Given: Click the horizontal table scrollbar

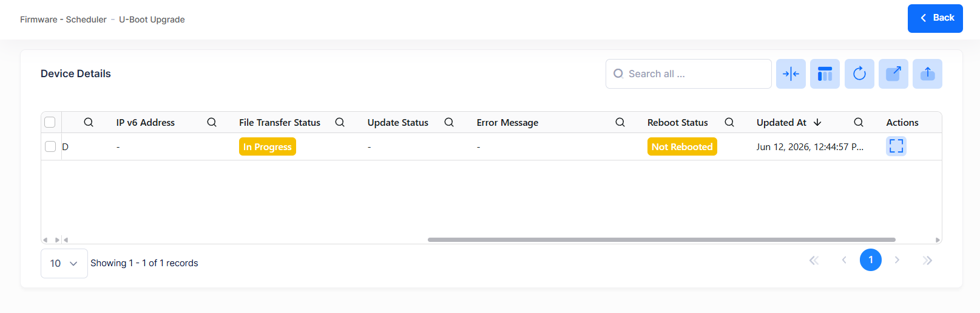Looking at the screenshot, I should coord(661,239).
